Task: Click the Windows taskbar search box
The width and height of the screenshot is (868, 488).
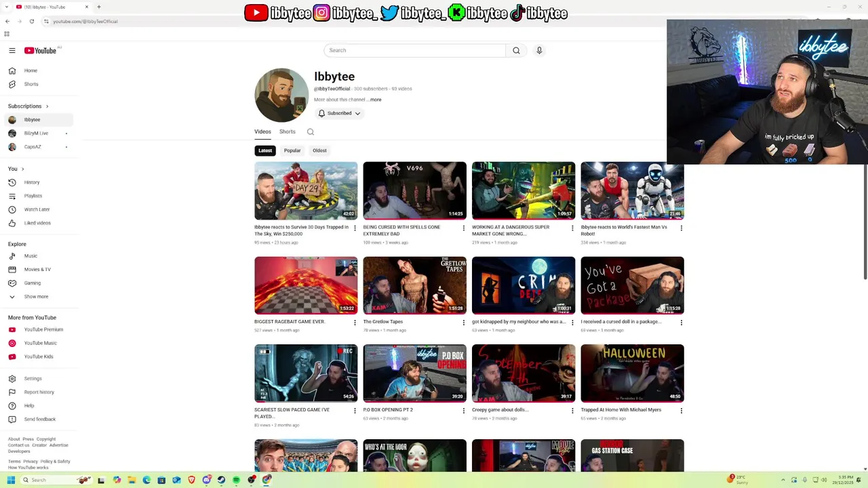Action: click(x=56, y=480)
